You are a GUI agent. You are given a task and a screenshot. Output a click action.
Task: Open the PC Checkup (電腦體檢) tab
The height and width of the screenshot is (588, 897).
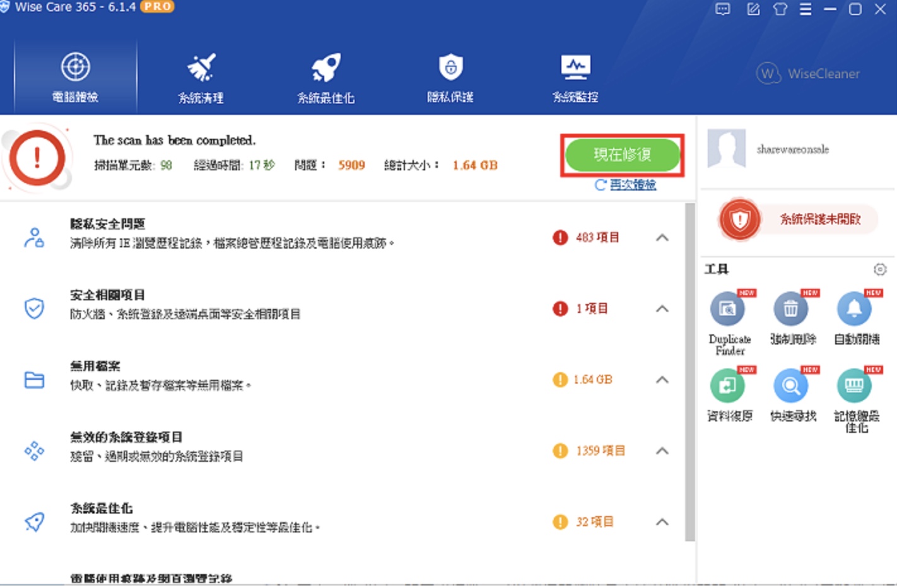click(x=75, y=77)
